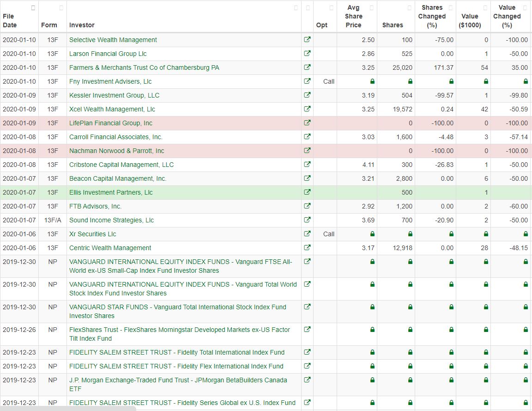Viewport: 532px width, 411px height.
Task: Click external link icon in Farmers & Merchants row
Action: [x=307, y=67]
